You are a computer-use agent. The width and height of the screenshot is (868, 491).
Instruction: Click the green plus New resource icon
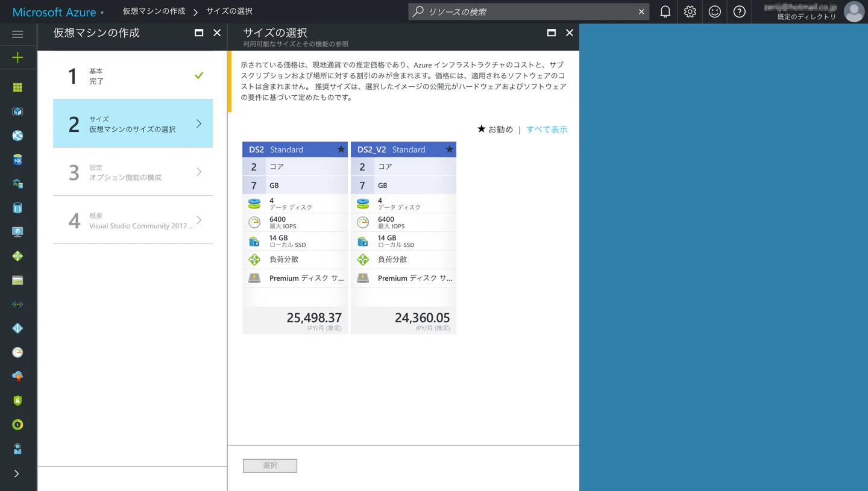click(x=17, y=57)
